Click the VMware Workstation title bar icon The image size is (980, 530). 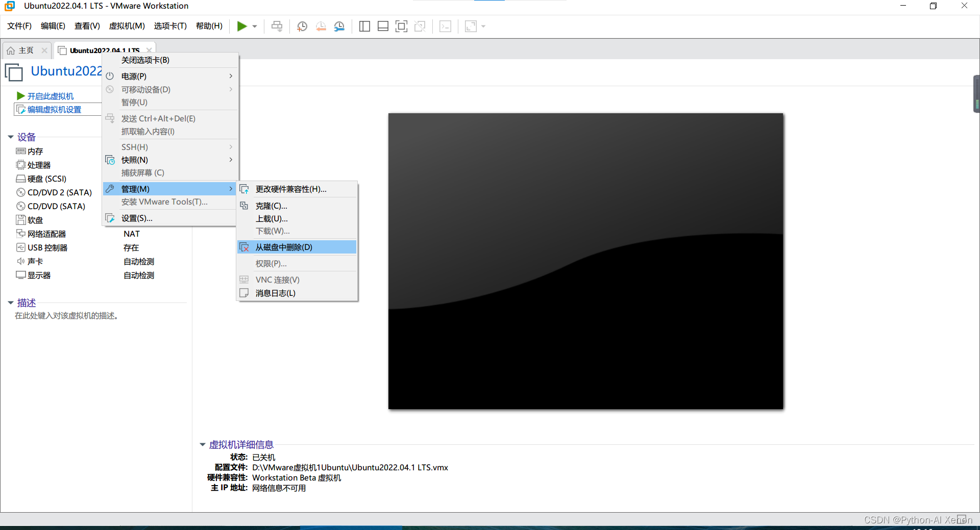pos(10,6)
